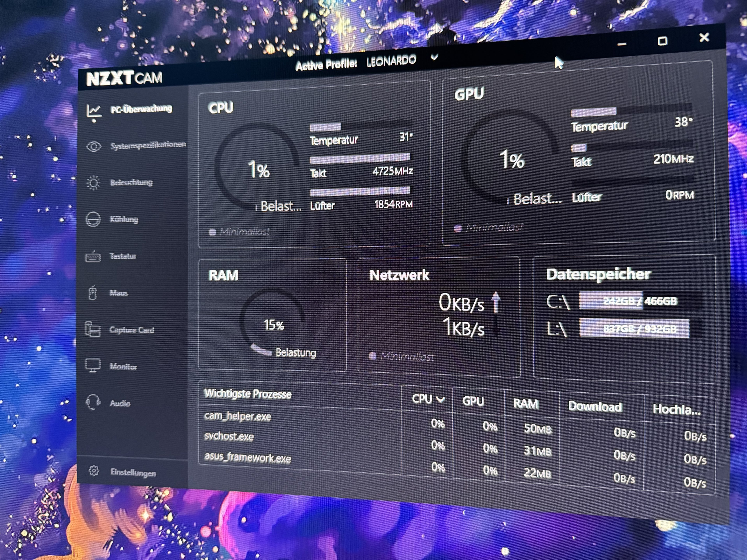Click the C:\ drive usage bar

640,301
